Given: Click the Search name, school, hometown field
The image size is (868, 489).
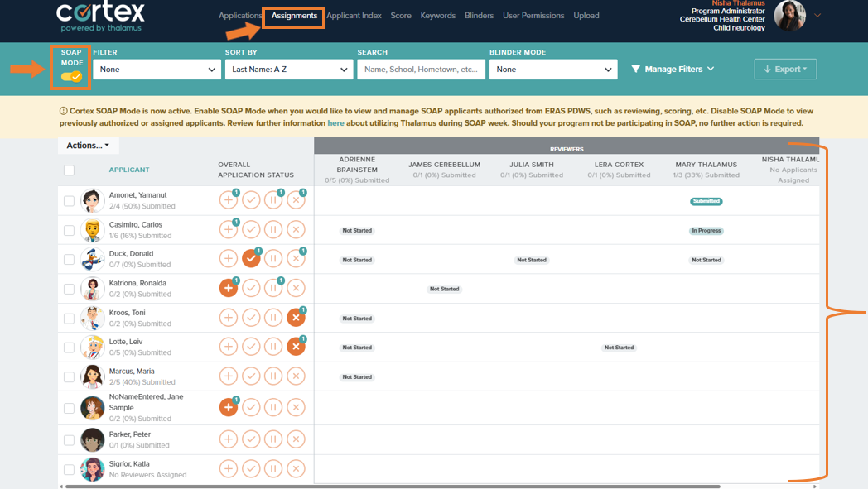Looking at the screenshot, I should coord(422,70).
